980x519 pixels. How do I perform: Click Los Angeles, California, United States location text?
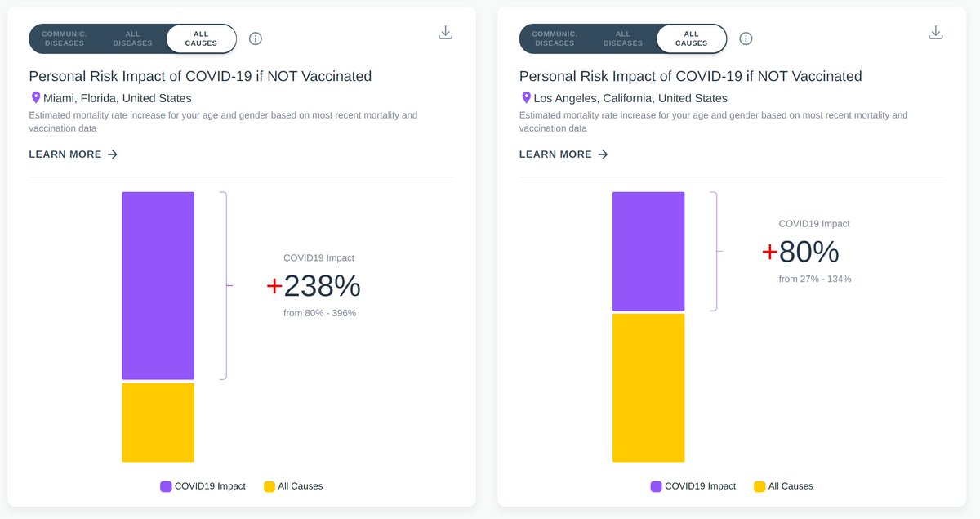[630, 98]
